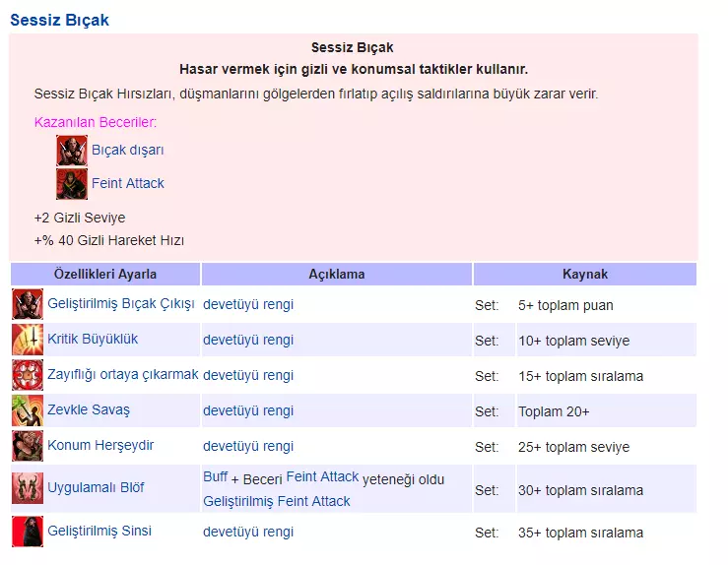Click the Konum Herşeydir icon

[x=28, y=446]
